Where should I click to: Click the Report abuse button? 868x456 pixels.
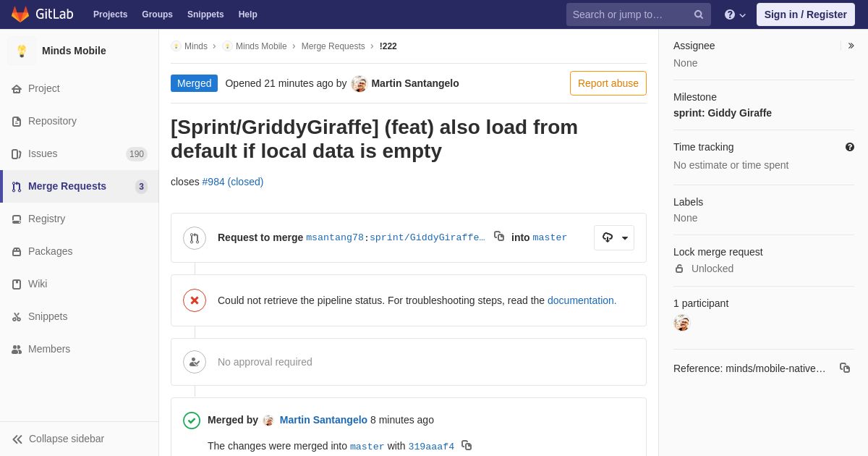pos(608,83)
